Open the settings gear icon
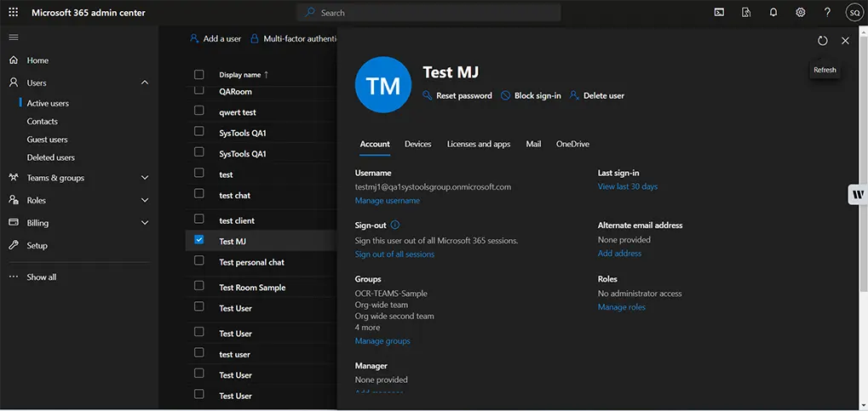The width and height of the screenshot is (868, 411). click(x=801, y=12)
